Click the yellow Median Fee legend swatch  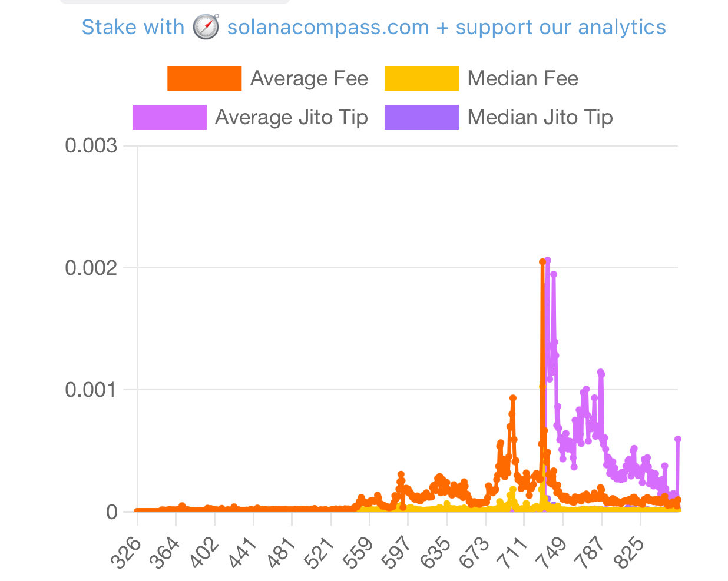coord(421,78)
